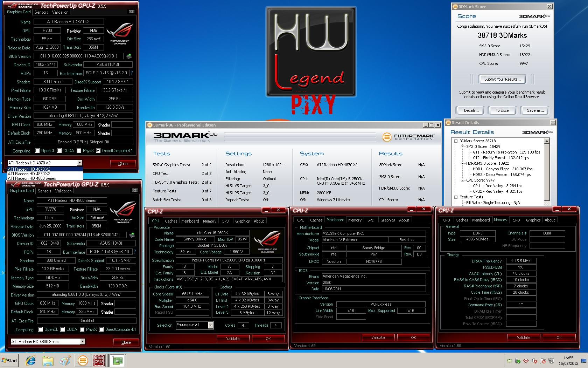
Task: Open the GPU selector showing ATI Radeon HD 4800 Series
Action: pos(83,341)
